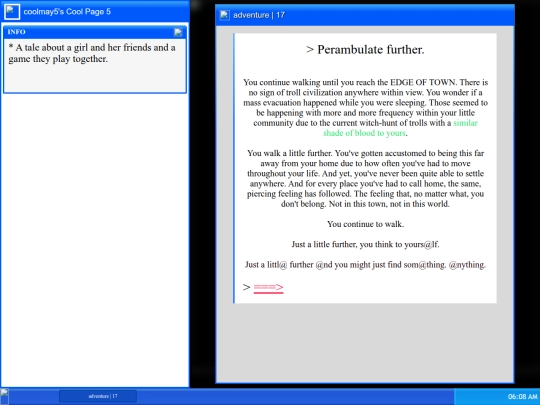Click the paragraph mentioning EDGE OF TOWN
Screen dimensions: 540x405
pos(365,107)
